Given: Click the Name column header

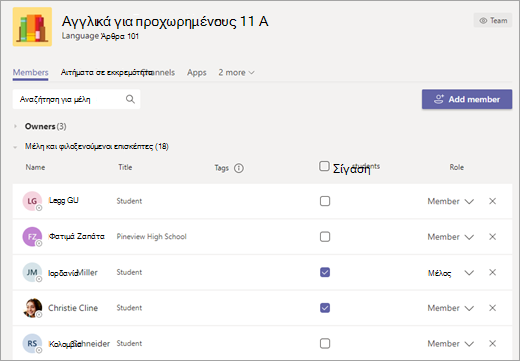Looking at the screenshot, I should pyautogui.click(x=35, y=167).
